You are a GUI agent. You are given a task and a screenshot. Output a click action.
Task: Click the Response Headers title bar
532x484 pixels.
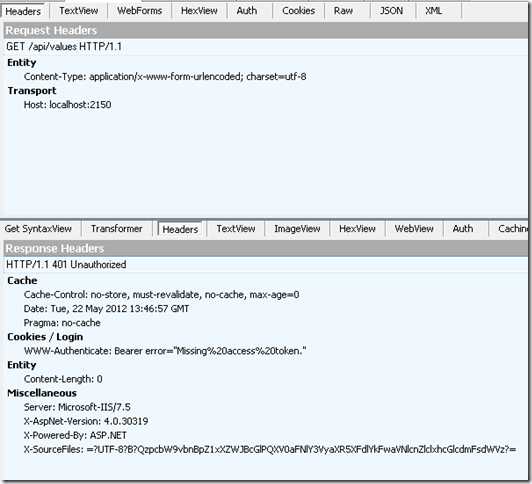pyautogui.click(x=265, y=249)
